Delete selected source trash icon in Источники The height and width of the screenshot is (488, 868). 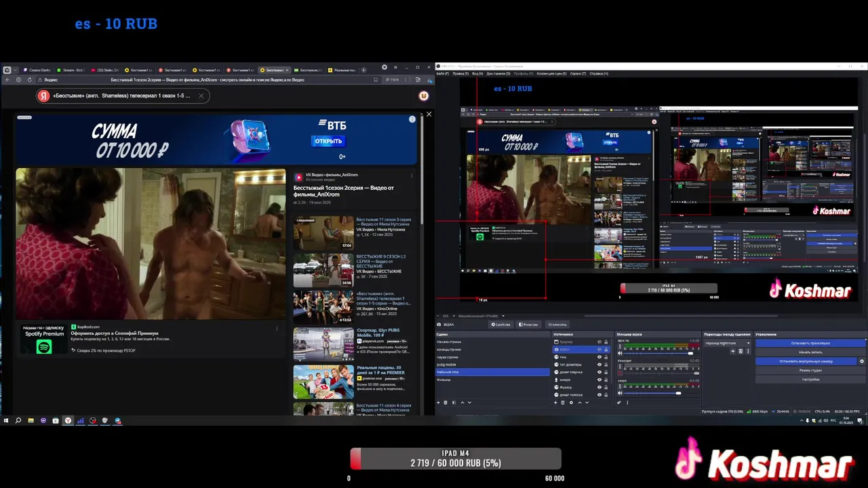[x=563, y=402]
